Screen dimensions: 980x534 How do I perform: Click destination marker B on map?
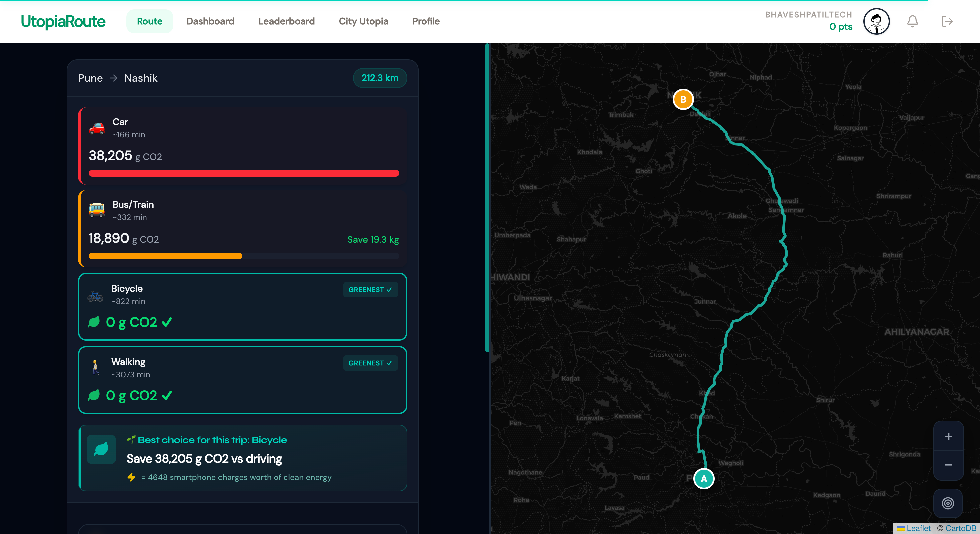[683, 99]
